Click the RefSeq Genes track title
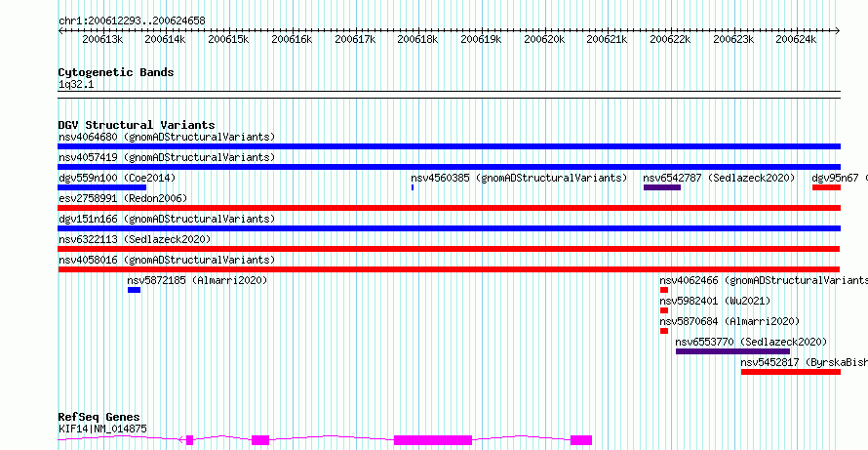 [x=99, y=417]
